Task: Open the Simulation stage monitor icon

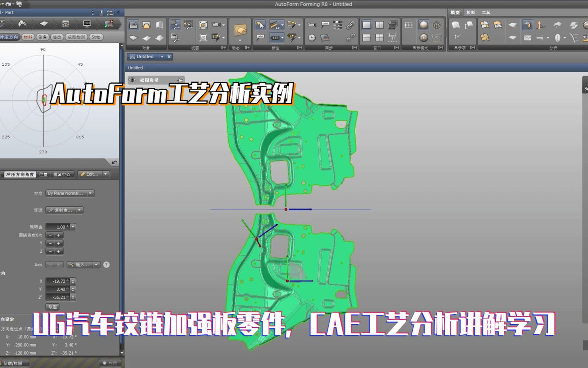Action: 87,24
